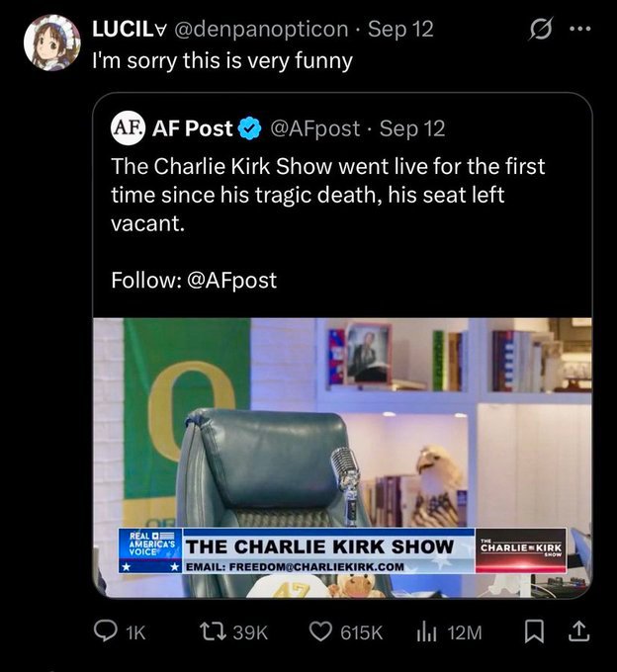This screenshot has height=672, width=617.
Task: Click the share post icon
Action: point(580,631)
